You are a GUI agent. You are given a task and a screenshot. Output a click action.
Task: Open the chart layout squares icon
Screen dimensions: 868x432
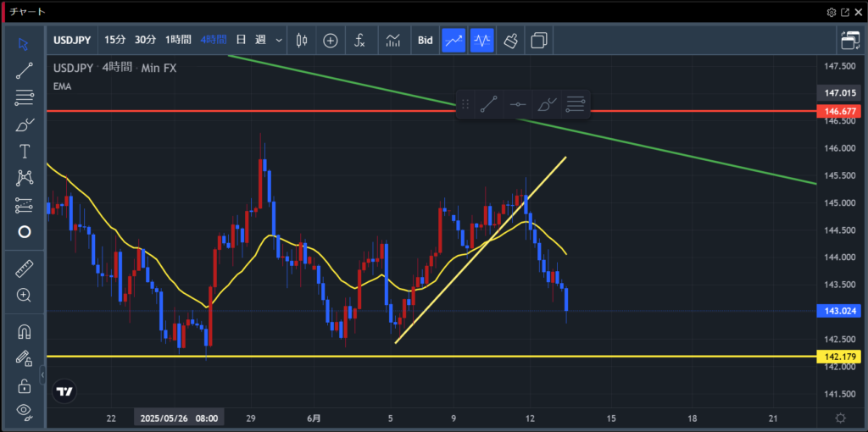coord(538,41)
